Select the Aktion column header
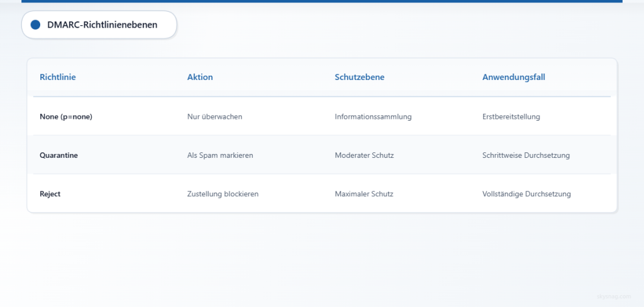Viewport: 644px width, 307px height. click(x=200, y=77)
